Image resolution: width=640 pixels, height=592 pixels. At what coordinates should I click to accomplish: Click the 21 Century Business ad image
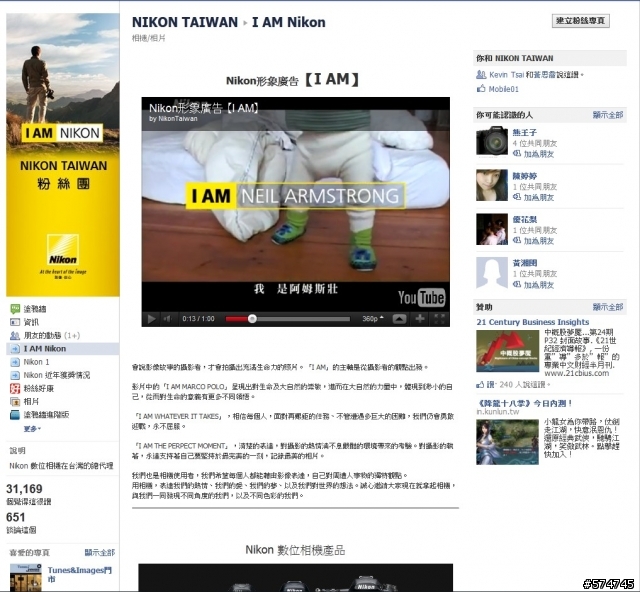(x=507, y=351)
